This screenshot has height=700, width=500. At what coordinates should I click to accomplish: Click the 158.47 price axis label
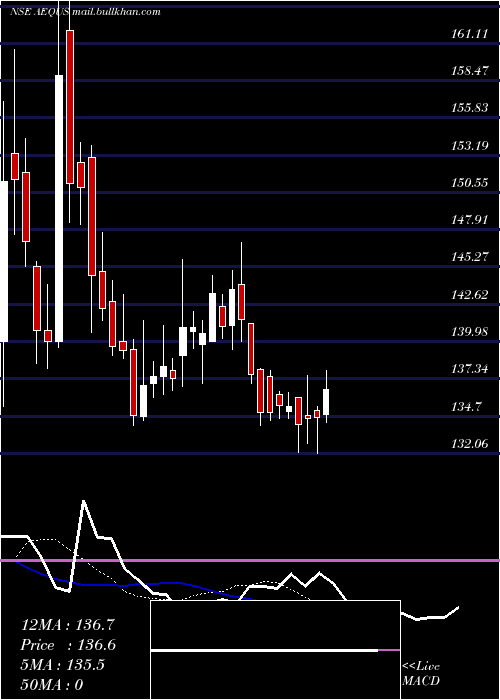pyautogui.click(x=470, y=71)
